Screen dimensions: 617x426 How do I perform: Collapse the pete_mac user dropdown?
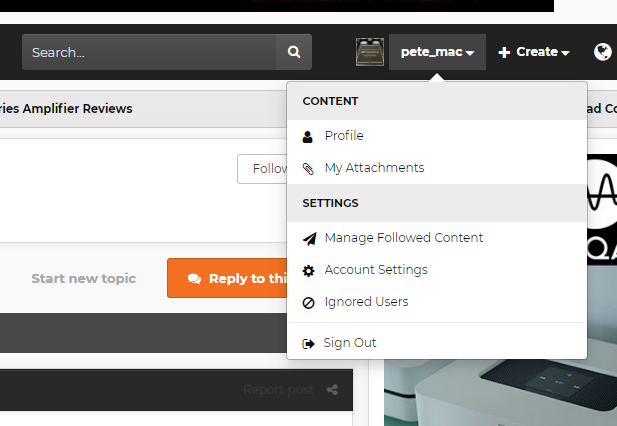[437, 52]
